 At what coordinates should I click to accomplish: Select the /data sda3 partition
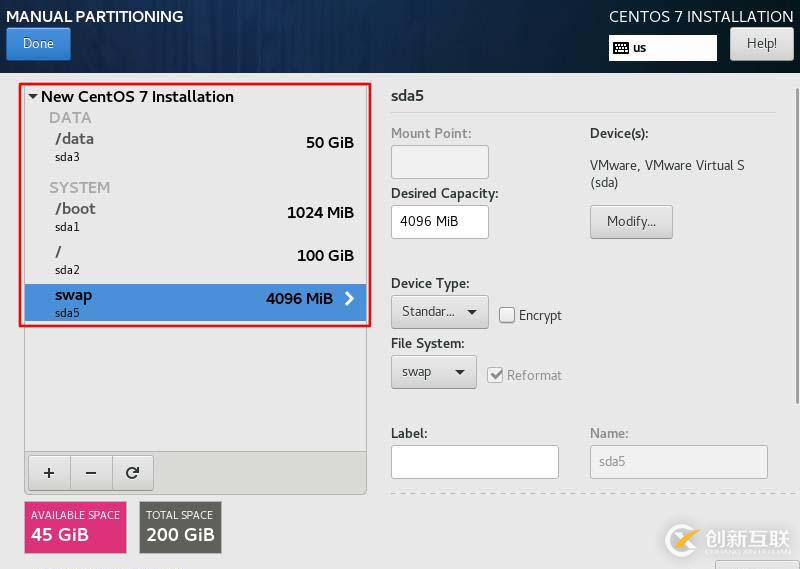click(x=195, y=146)
